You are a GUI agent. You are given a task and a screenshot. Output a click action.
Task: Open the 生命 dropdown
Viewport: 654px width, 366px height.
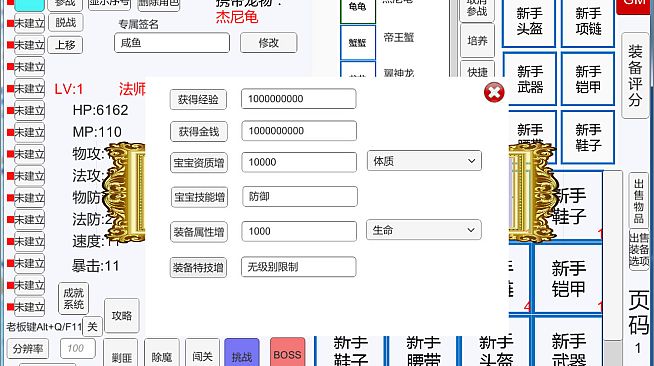(424, 230)
